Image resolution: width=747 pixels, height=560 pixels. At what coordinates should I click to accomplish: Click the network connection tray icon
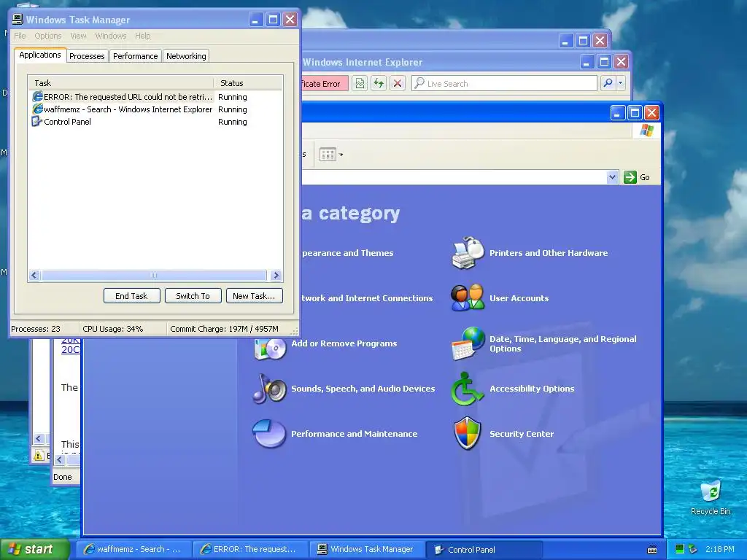693,549
